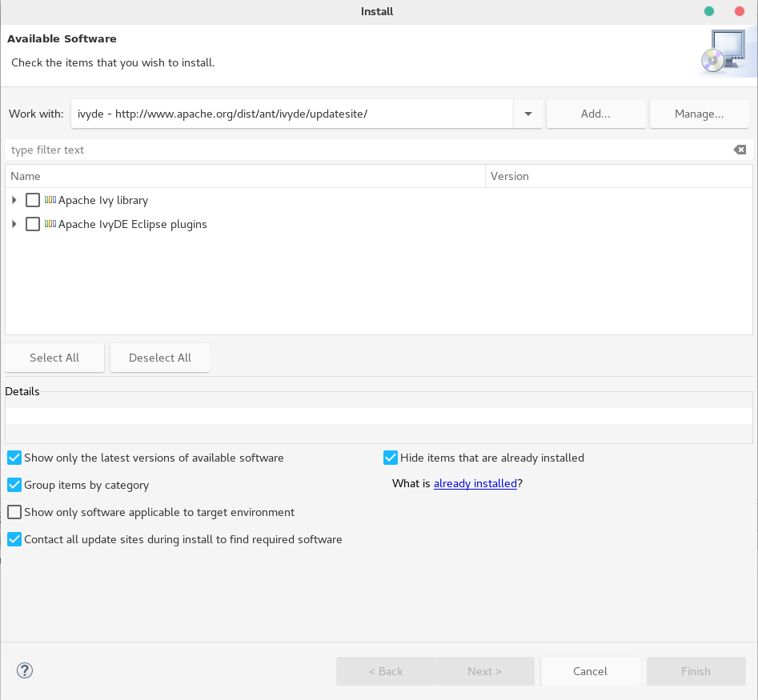This screenshot has height=700, width=758.
Task: Toggle Show only the latest versions checkbox
Action: (14, 458)
